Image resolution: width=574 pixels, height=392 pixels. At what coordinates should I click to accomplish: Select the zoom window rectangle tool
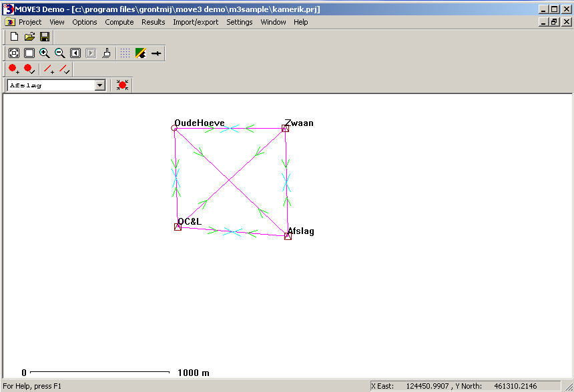click(x=29, y=53)
